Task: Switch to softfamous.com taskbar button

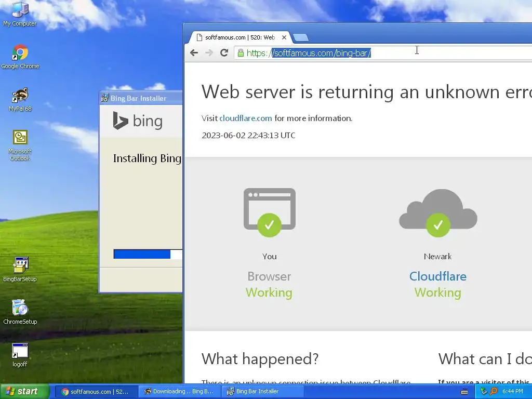Action: (x=96, y=392)
